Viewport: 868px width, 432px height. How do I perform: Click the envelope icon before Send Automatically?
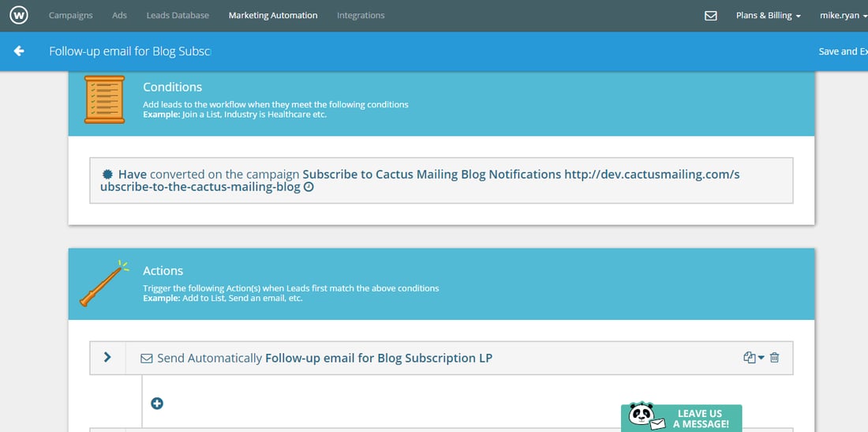click(x=146, y=359)
